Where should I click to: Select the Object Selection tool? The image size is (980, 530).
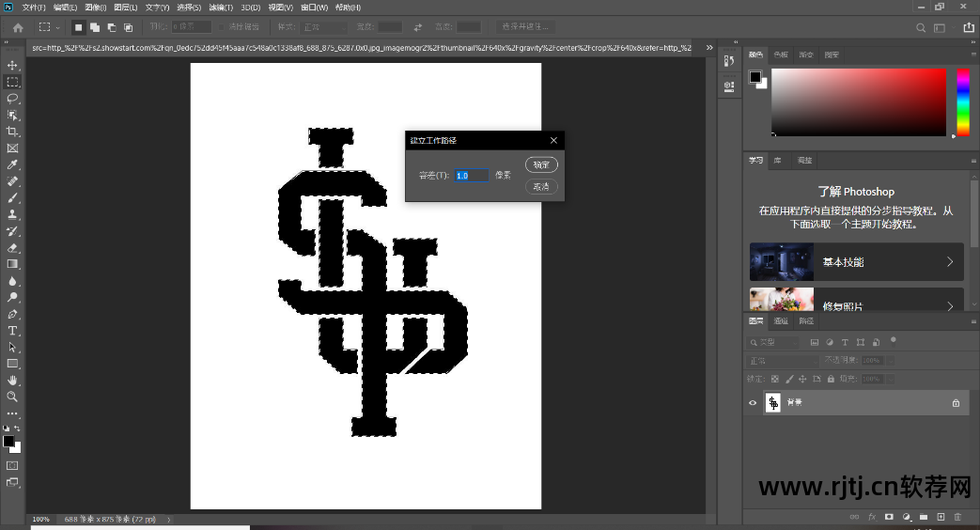click(x=12, y=115)
